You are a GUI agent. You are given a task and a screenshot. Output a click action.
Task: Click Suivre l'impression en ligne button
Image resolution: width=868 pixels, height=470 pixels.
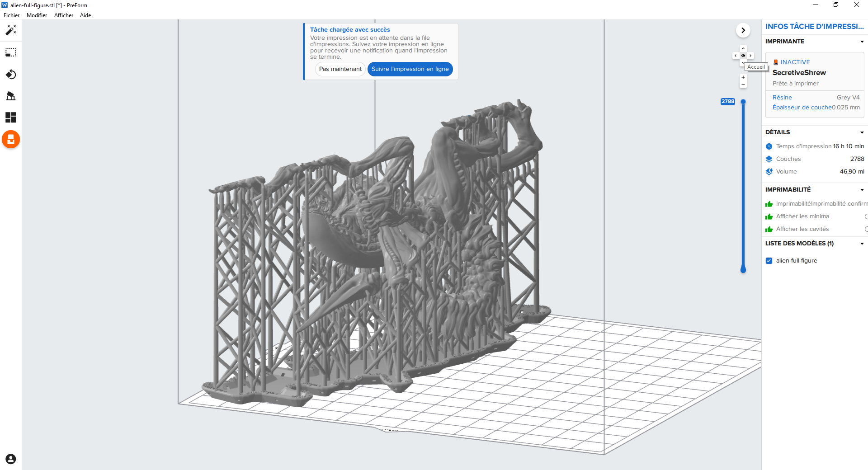410,69
